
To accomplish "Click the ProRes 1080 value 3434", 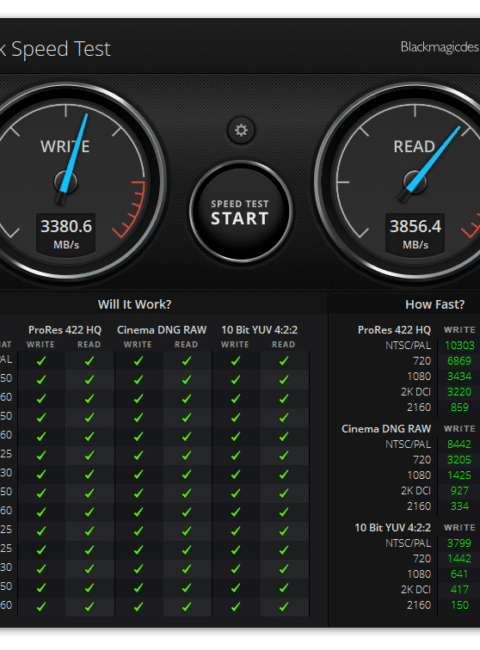I will 459,376.
